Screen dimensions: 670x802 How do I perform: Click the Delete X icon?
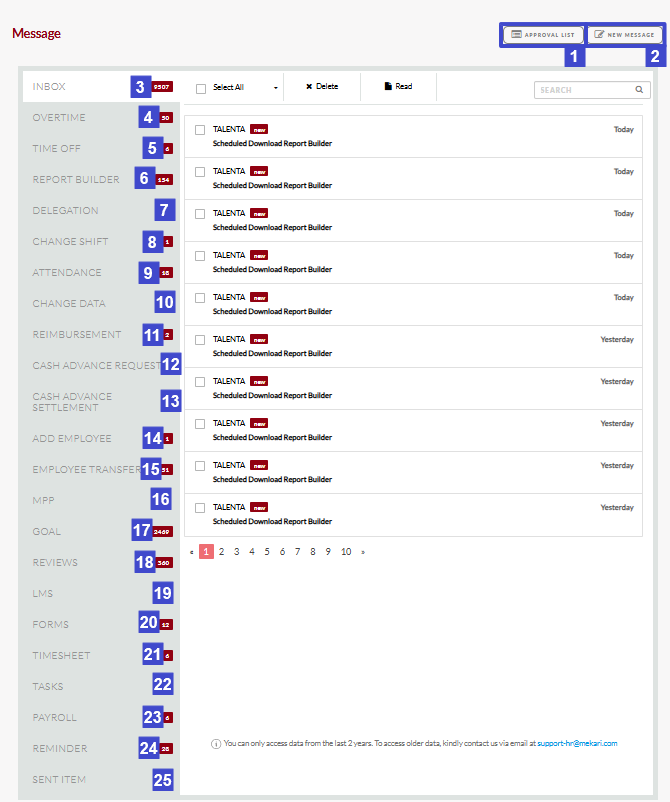click(x=309, y=86)
